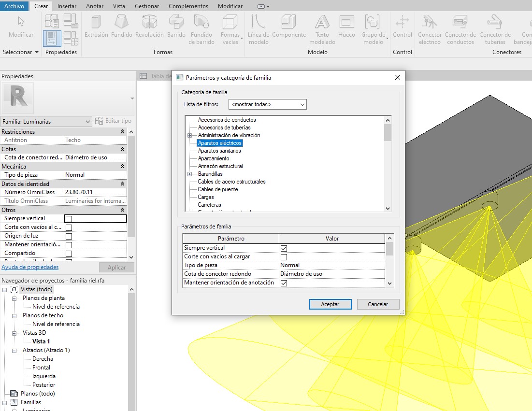
Task: Click the Conector eléctrico icon
Action: (x=430, y=29)
